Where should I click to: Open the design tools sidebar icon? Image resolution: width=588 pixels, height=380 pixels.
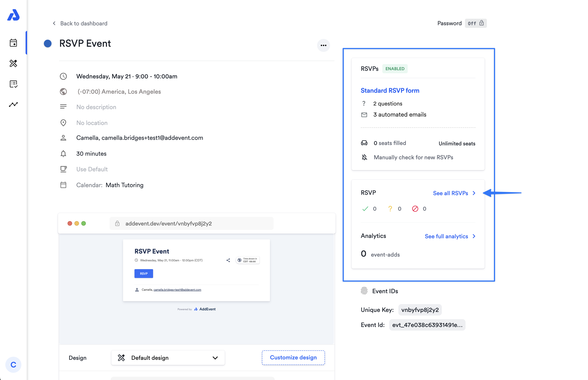[13, 63]
